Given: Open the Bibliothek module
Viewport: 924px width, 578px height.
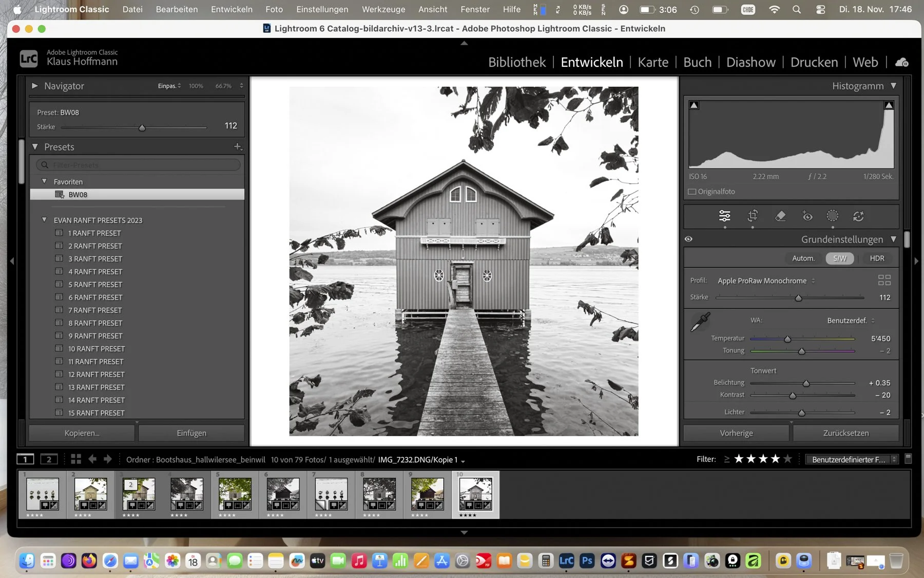Looking at the screenshot, I should pyautogui.click(x=517, y=62).
